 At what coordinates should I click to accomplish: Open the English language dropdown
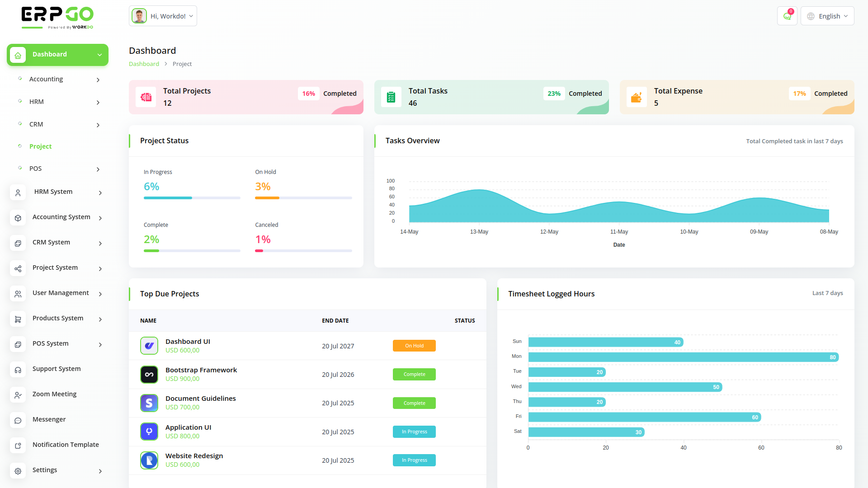pyautogui.click(x=827, y=16)
